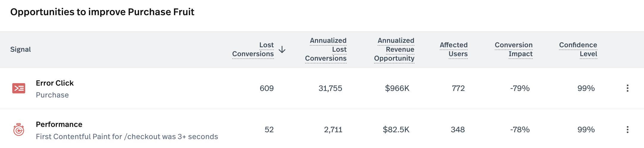Click the Purchase subtitle under Error Click
This screenshot has height=148, width=644.
[52, 95]
